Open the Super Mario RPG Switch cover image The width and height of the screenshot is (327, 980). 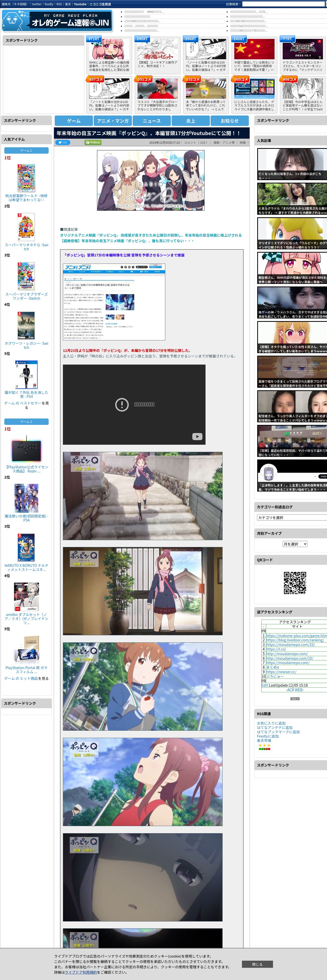coord(26,227)
